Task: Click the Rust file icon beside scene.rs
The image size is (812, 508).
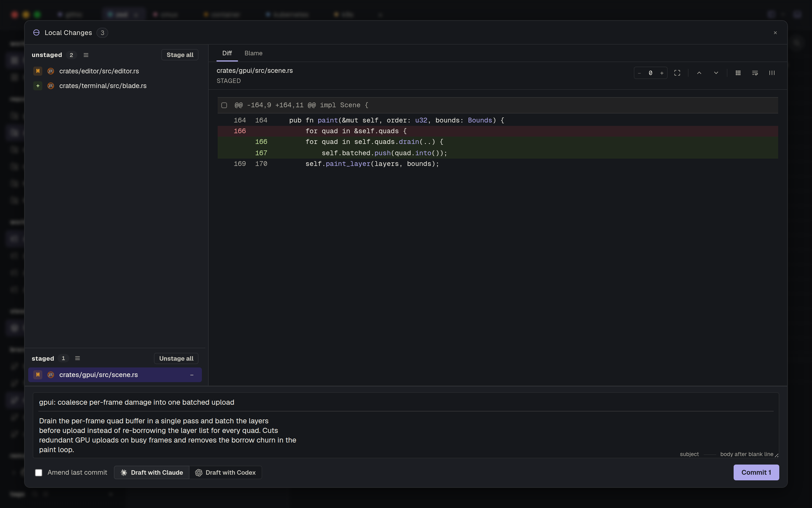Action: (x=51, y=375)
